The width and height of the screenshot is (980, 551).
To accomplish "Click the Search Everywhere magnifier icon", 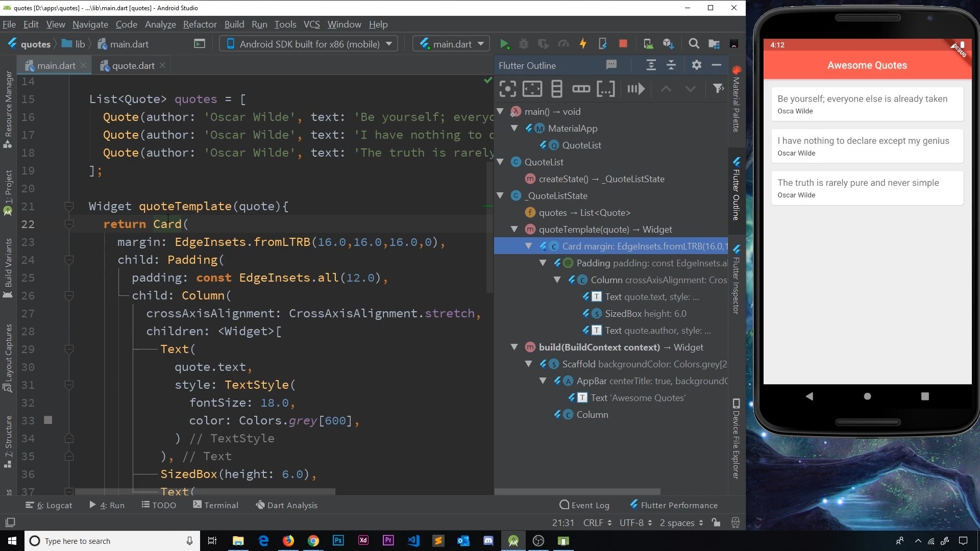I will [694, 44].
